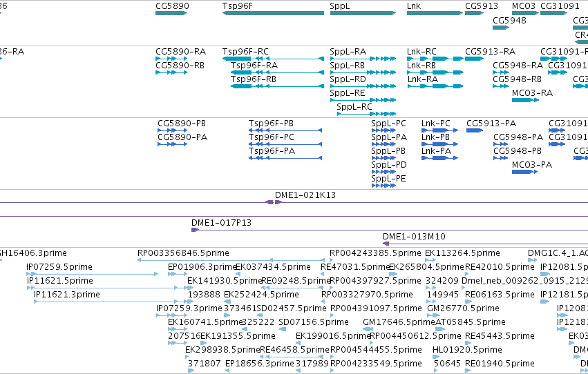
Task: Click the MCO3 gene label
Action: tap(524, 6)
